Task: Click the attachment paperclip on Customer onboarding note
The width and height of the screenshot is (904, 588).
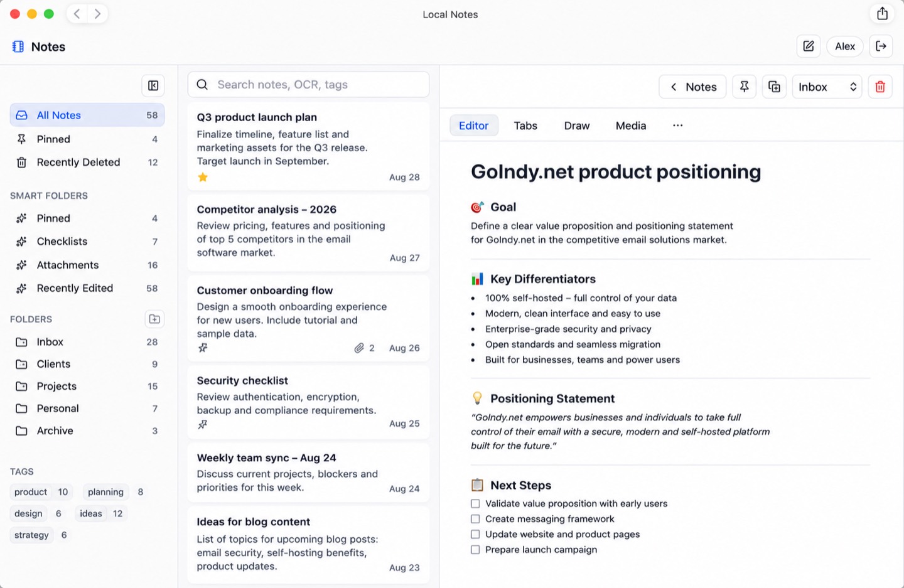Action: 359,348
